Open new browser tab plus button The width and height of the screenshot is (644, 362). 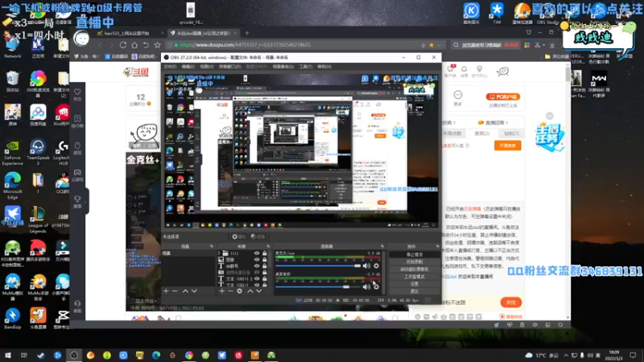point(247,33)
